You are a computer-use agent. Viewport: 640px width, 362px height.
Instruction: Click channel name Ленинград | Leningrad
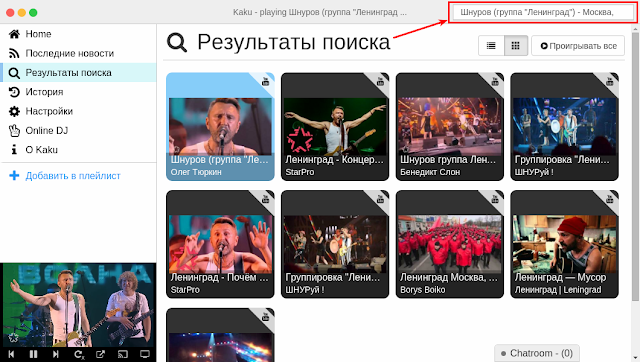pyautogui.click(x=558, y=290)
